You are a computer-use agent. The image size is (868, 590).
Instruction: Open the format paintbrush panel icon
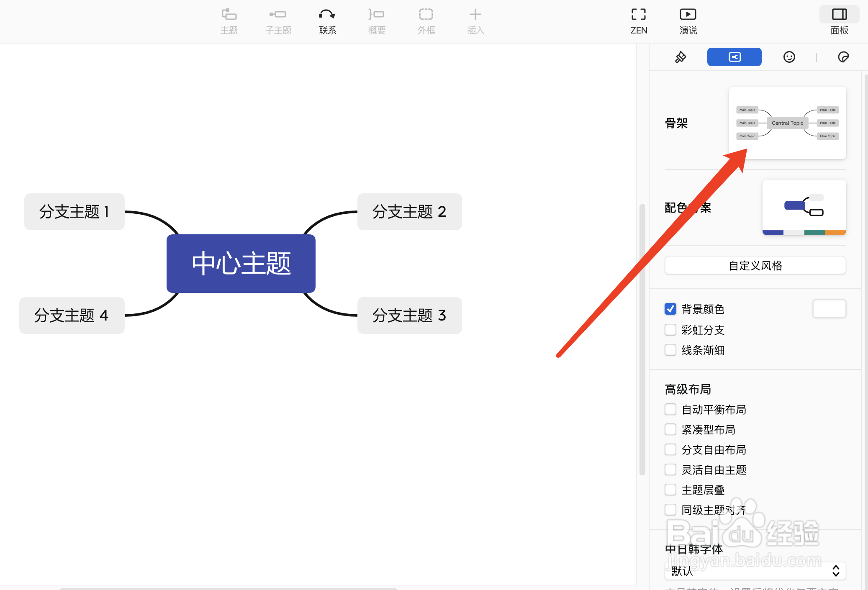(x=680, y=57)
